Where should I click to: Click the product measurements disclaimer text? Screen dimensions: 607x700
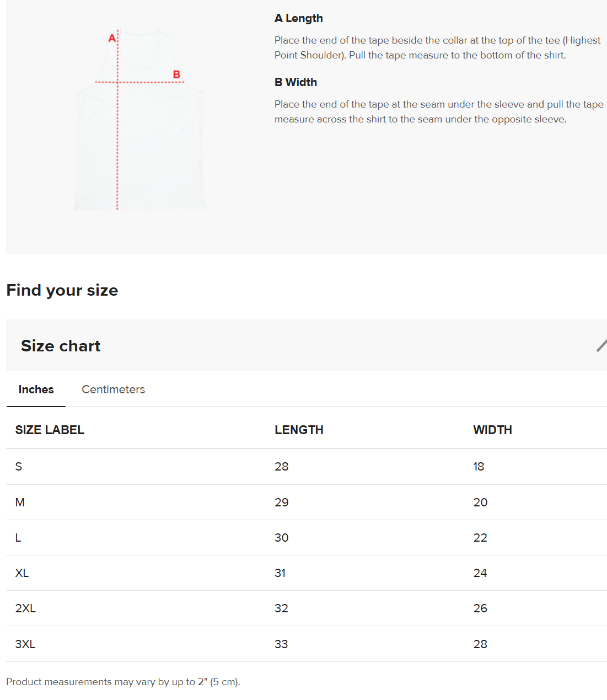(123, 682)
